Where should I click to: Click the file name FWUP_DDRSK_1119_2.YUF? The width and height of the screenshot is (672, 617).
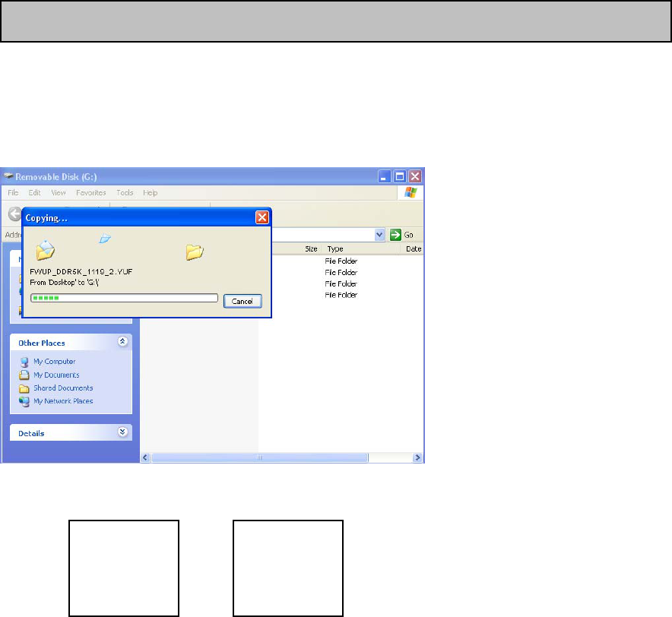(x=81, y=272)
